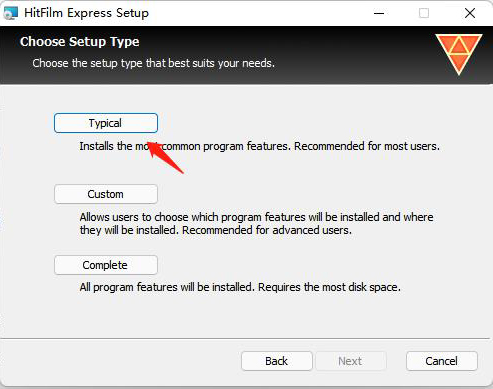The image size is (493, 389).
Task: Click the Complete option description text
Action: (x=240, y=287)
